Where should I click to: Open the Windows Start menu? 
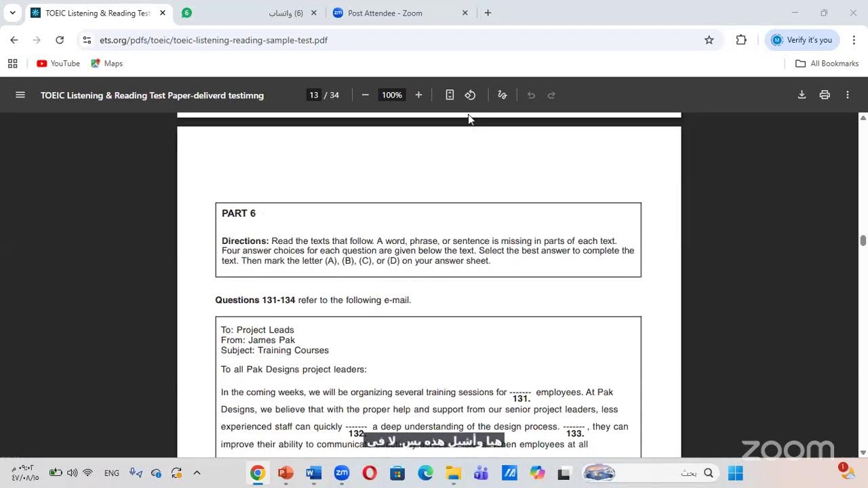tap(736, 473)
